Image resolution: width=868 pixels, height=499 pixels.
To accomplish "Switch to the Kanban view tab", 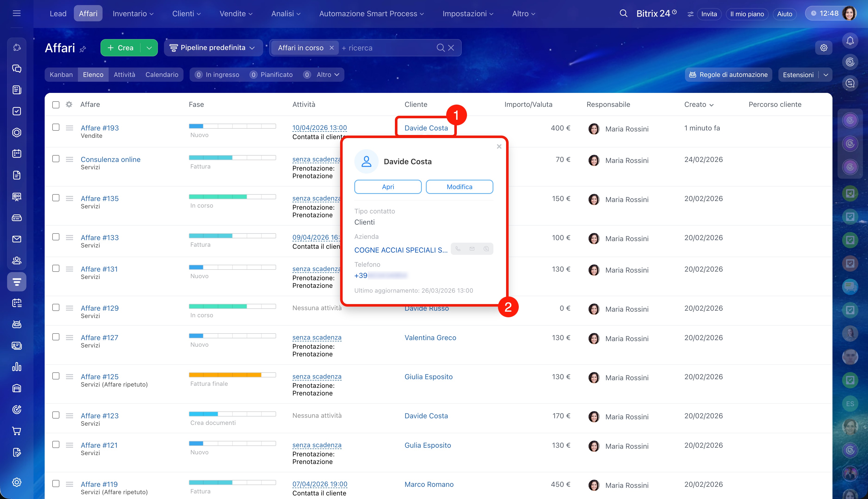I will pos(61,75).
